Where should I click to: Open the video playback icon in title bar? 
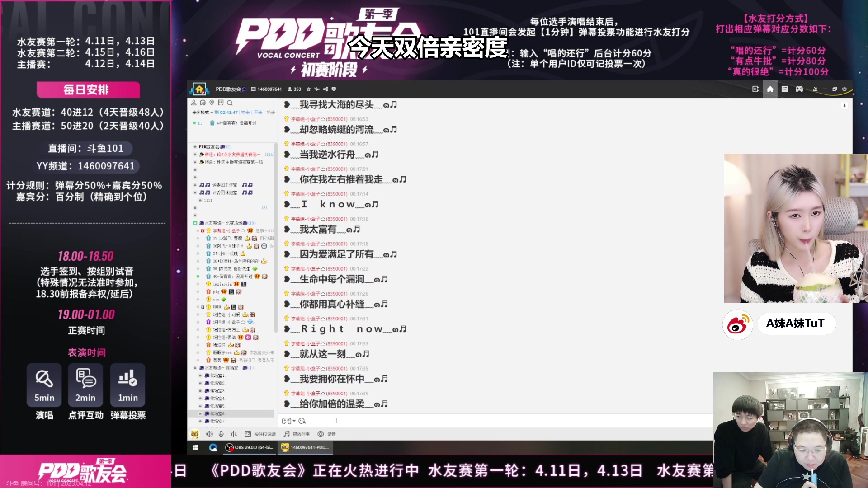click(756, 89)
